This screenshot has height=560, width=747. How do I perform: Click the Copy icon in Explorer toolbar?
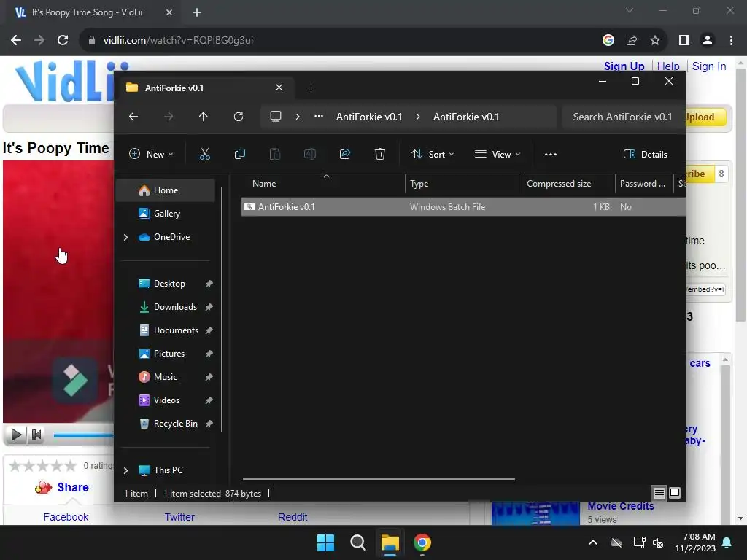click(x=239, y=154)
